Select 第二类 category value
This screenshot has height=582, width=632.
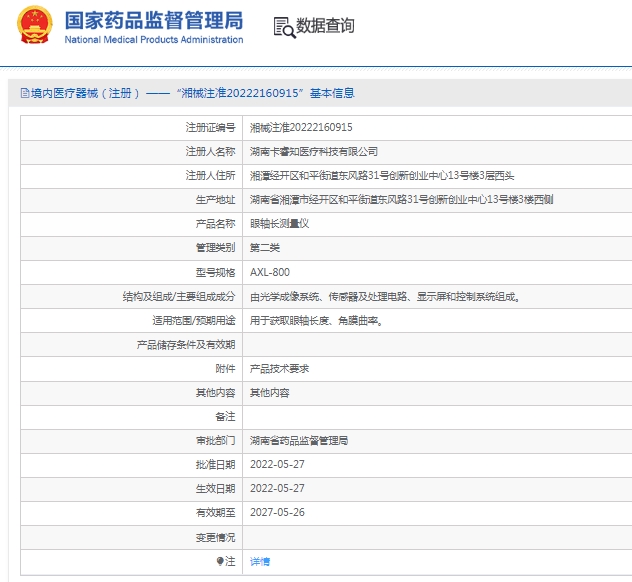point(265,248)
